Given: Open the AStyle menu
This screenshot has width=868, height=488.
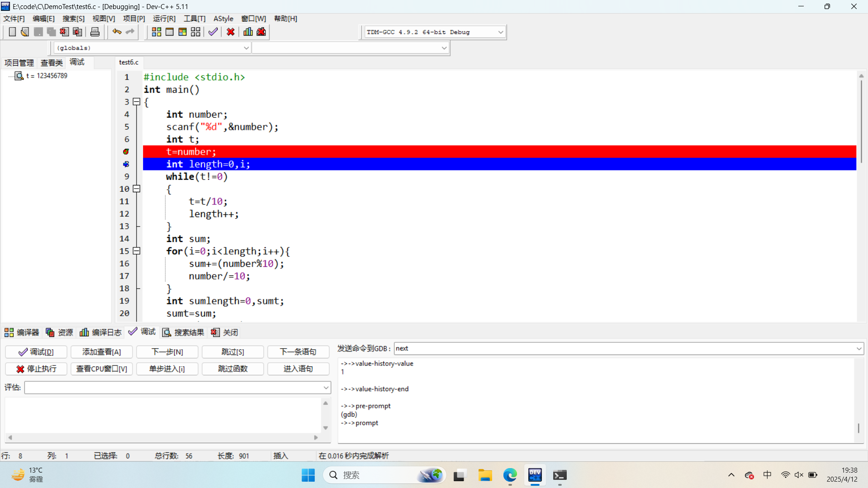Looking at the screenshot, I should [223, 19].
